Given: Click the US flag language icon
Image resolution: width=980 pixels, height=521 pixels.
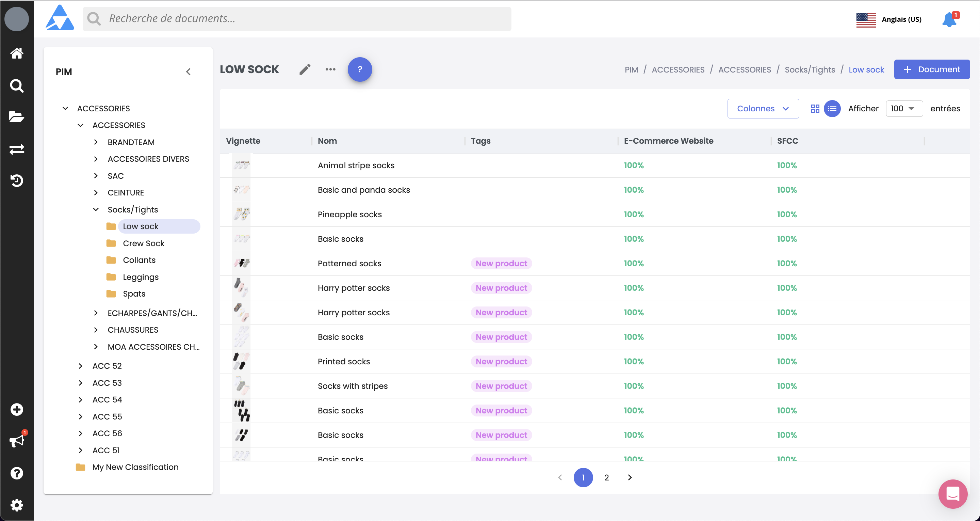Looking at the screenshot, I should (x=865, y=19).
